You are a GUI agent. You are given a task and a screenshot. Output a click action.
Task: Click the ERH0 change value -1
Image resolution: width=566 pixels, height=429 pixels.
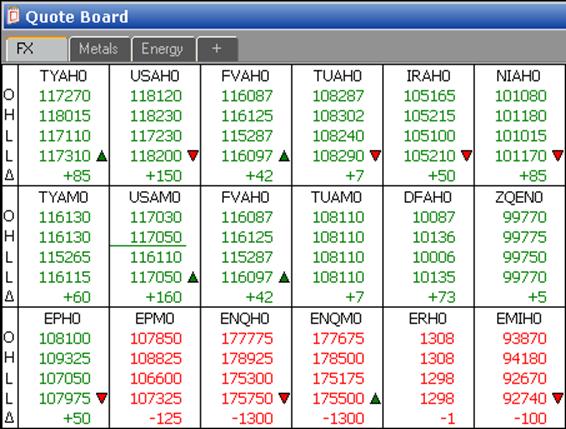[x=448, y=419]
